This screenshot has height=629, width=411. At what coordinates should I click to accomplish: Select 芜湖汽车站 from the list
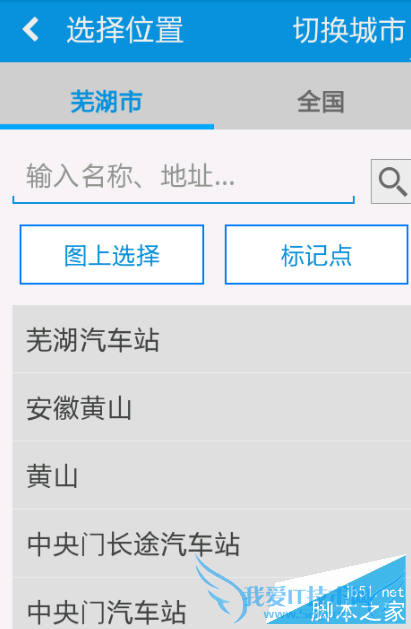[x=212, y=339]
